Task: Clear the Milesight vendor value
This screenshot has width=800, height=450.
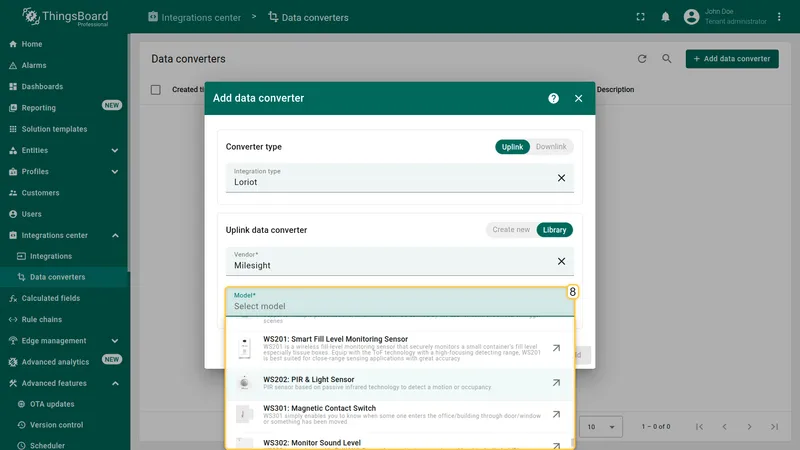Action: point(561,261)
